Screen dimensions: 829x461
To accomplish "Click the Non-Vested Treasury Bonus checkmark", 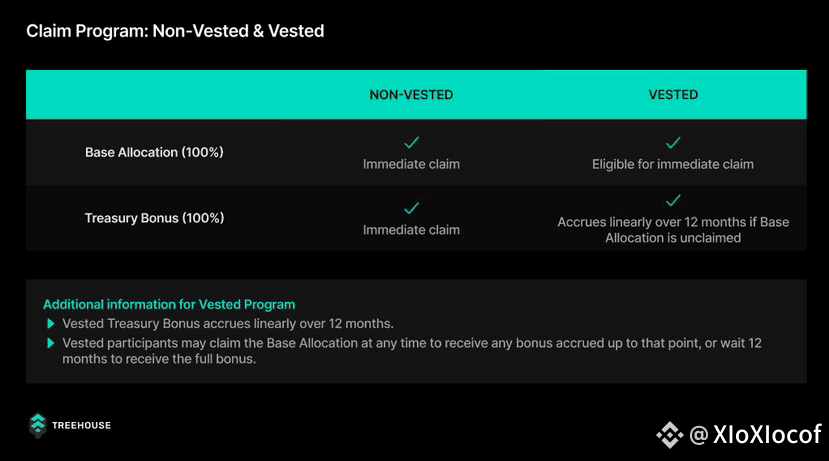I will coord(411,208).
